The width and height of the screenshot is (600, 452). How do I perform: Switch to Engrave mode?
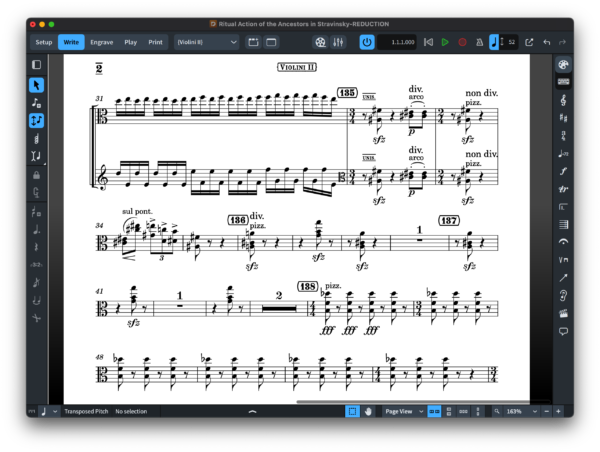(x=101, y=42)
